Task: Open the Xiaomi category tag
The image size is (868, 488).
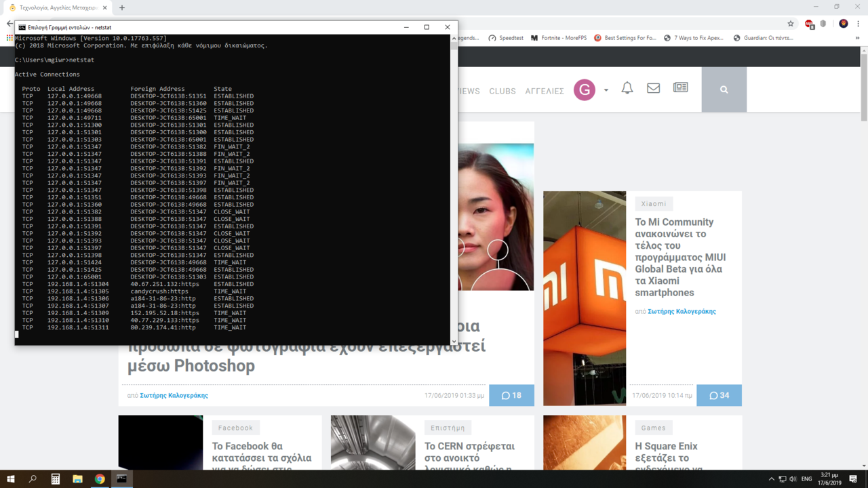Action: click(654, 203)
